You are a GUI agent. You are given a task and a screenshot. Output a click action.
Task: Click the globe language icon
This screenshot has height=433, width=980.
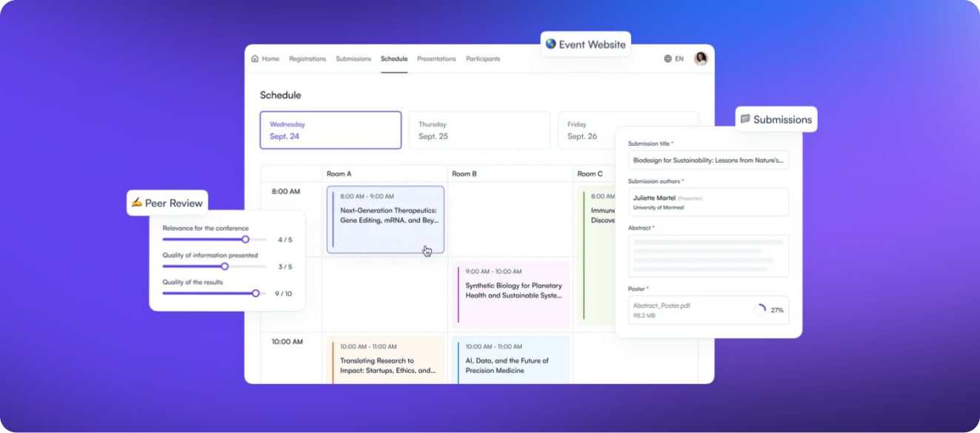point(667,58)
